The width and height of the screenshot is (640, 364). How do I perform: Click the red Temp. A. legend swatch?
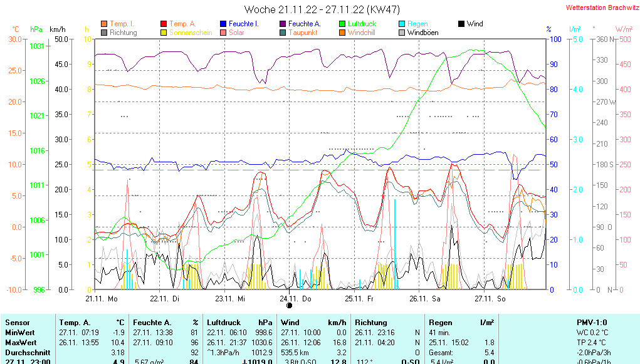164,24
